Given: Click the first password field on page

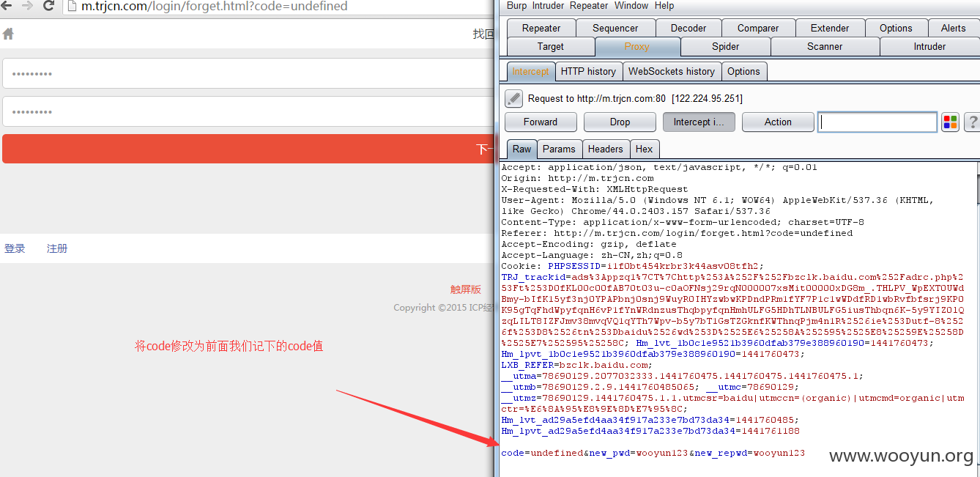Looking at the screenshot, I should click(248, 73).
